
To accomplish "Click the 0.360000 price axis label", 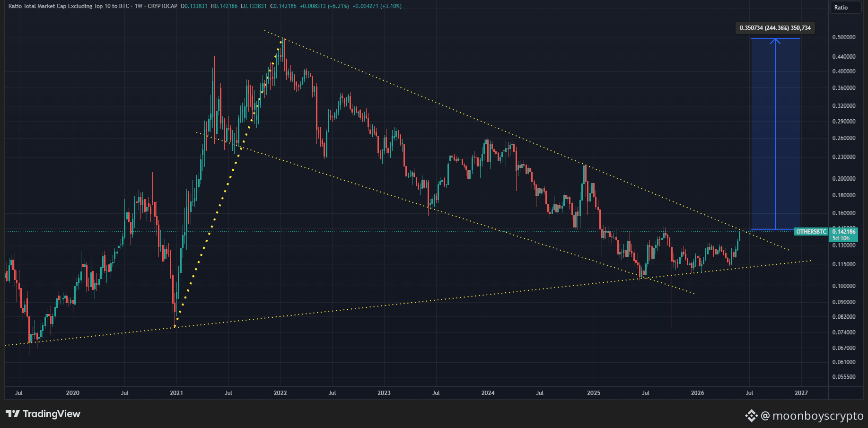I will [844, 88].
